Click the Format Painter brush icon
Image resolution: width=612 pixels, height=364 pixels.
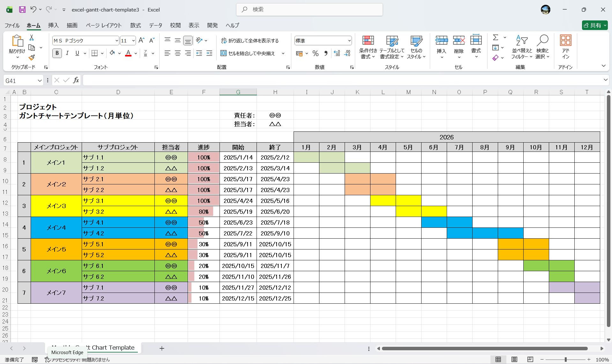coord(32,58)
